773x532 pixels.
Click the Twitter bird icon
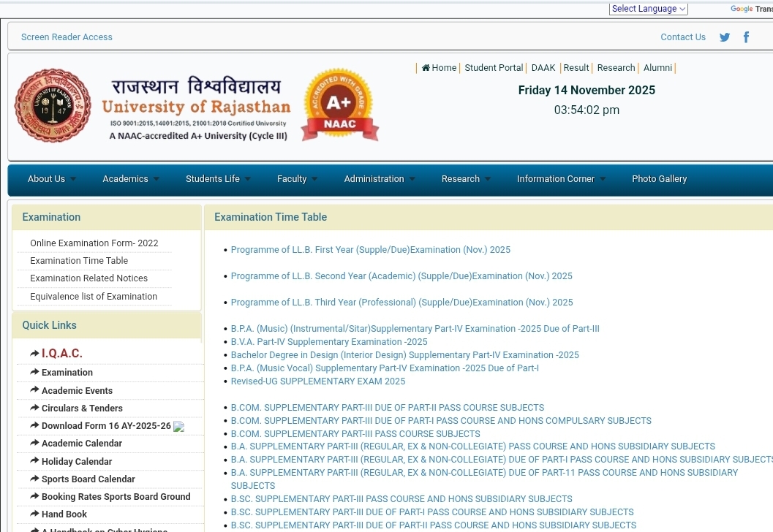point(725,37)
